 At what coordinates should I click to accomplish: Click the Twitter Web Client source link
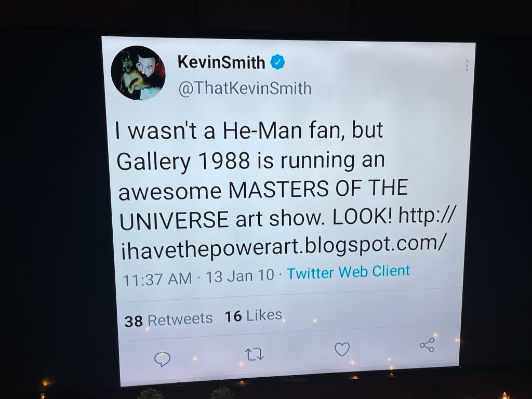coord(349,272)
